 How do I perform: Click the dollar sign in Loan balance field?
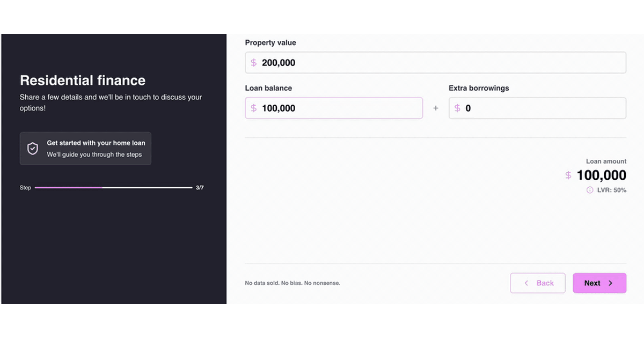(x=254, y=108)
